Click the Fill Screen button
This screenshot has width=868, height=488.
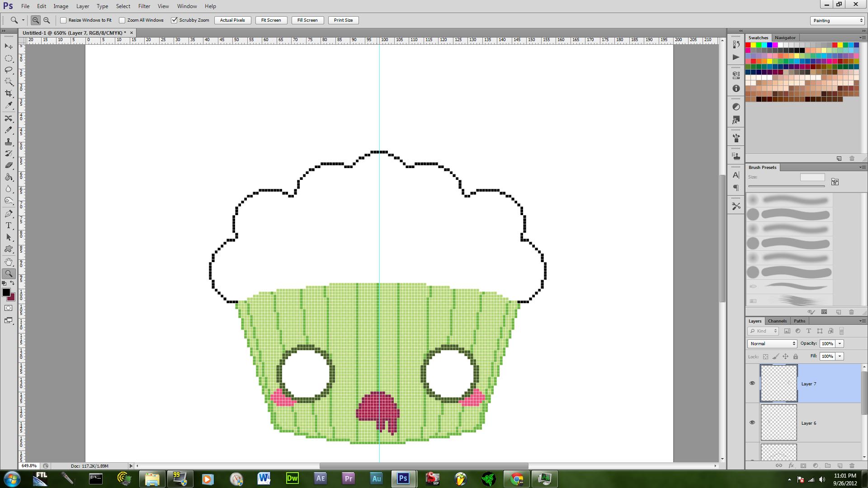click(x=307, y=20)
